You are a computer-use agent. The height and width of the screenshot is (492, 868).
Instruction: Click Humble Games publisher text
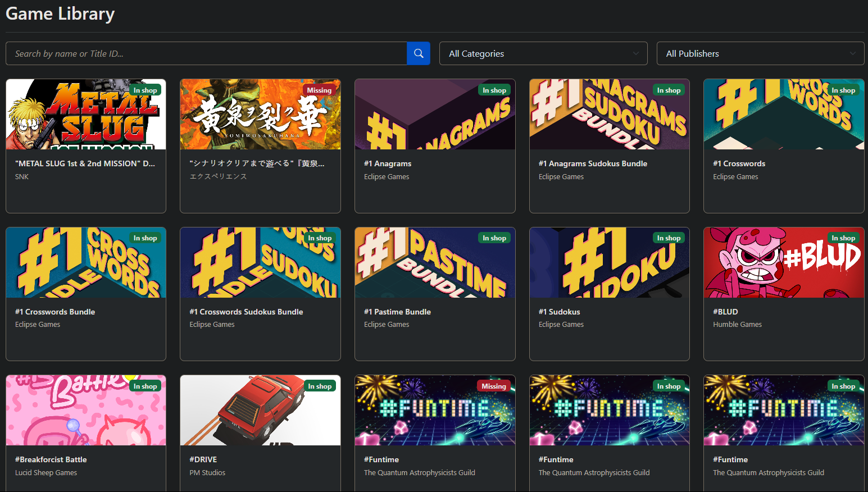pyautogui.click(x=737, y=325)
